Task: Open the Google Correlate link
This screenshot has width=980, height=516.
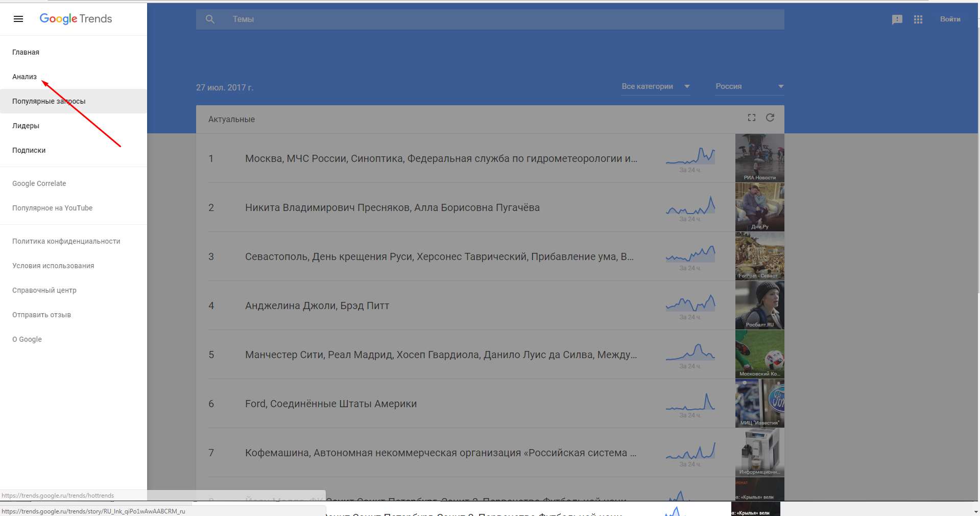Action: click(39, 183)
